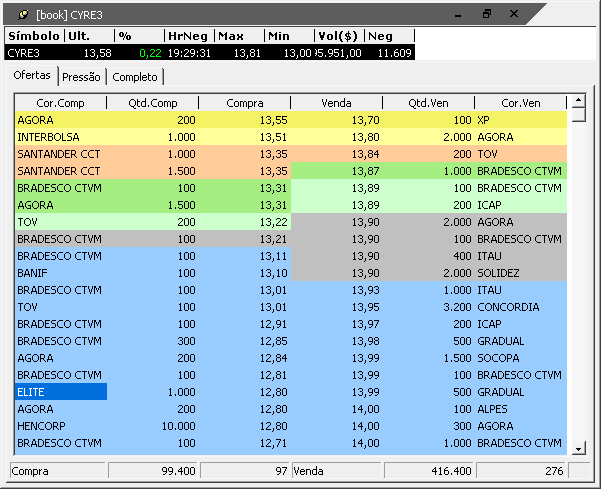
Task: Click the max value 13,81
Action: point(247,53)
